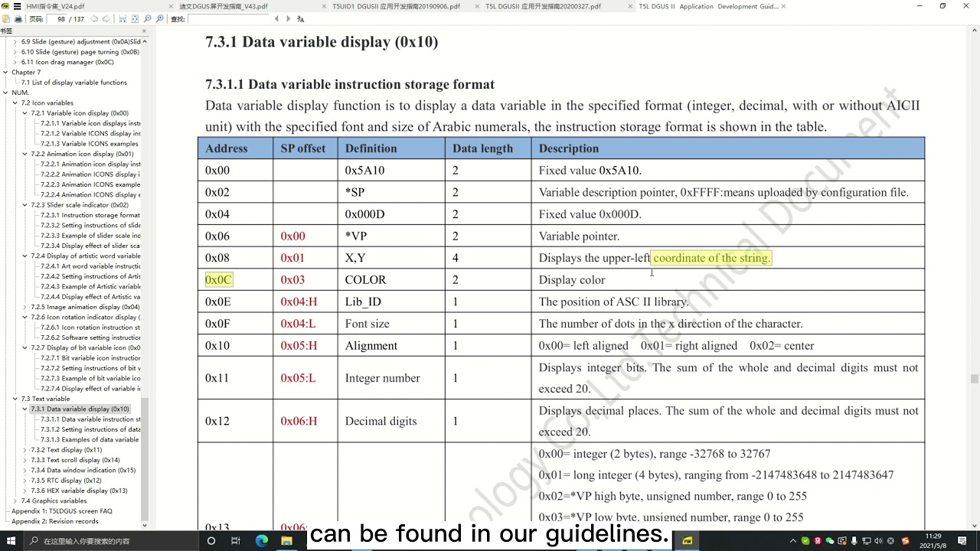Expand the 7.3.2 Text display node
The width and height of the screenshot is (980, 551).
click(24, 450)
